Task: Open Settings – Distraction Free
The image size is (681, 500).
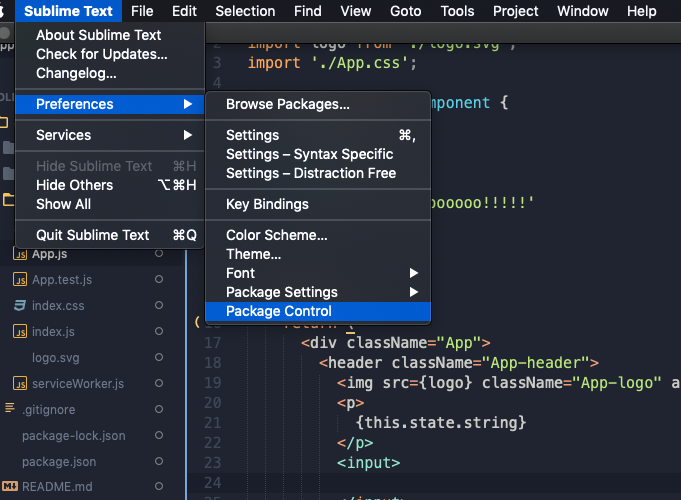Action: (x=318, y=173)
